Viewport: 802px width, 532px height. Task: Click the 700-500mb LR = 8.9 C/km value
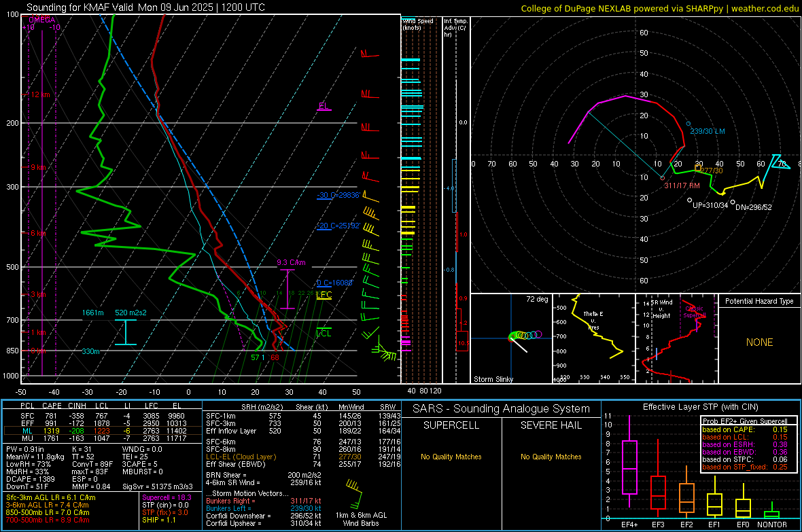(x=48, y=520)
